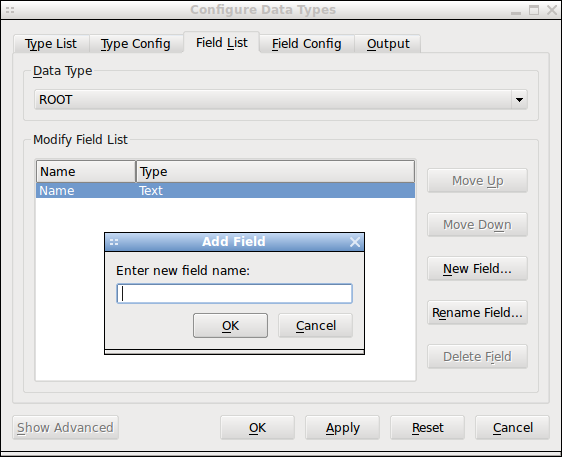Click OK in Configure Data Types window

(x=257, y=428)
